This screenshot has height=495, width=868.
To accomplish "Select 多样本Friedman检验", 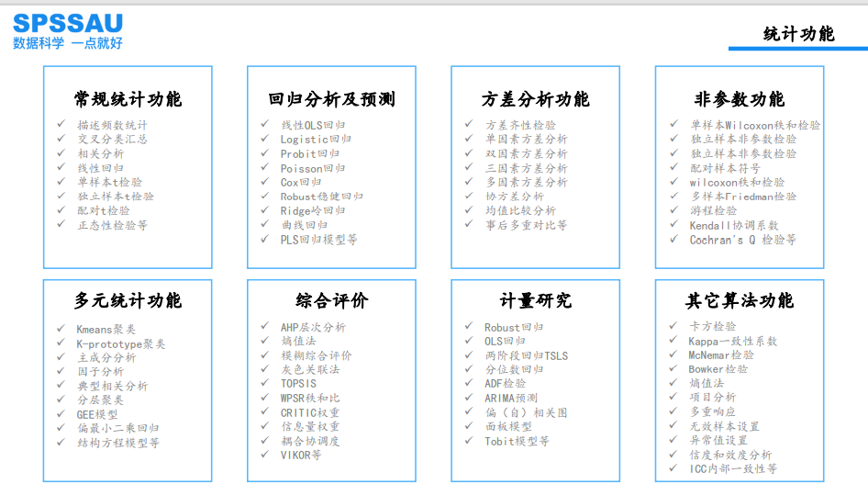I will click(743, 197).
